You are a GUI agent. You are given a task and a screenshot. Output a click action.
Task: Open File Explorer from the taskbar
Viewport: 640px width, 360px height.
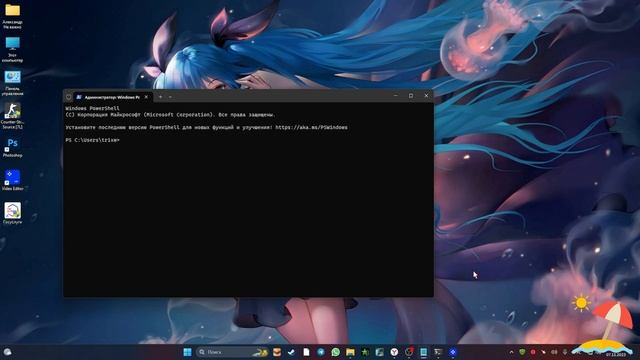point(350,352)
